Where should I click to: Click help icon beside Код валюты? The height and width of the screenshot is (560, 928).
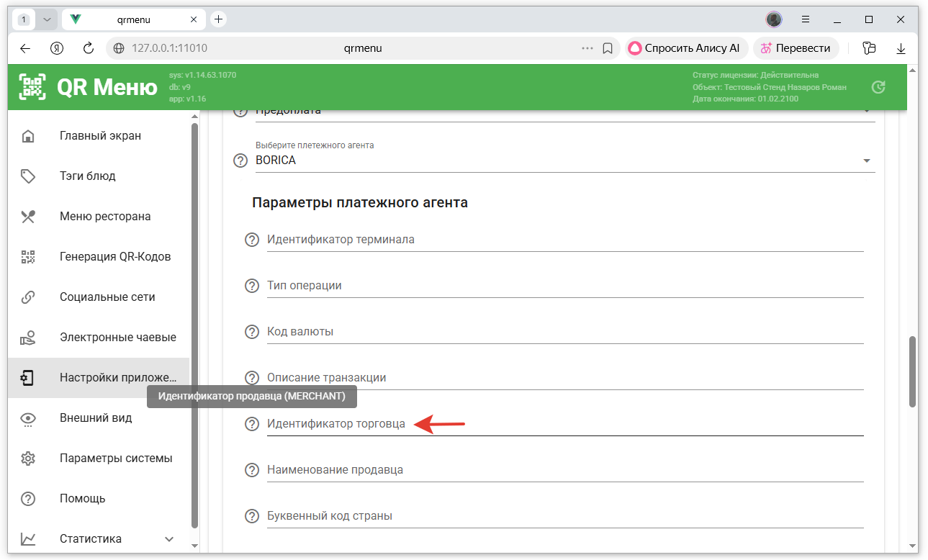click(252, 332)
